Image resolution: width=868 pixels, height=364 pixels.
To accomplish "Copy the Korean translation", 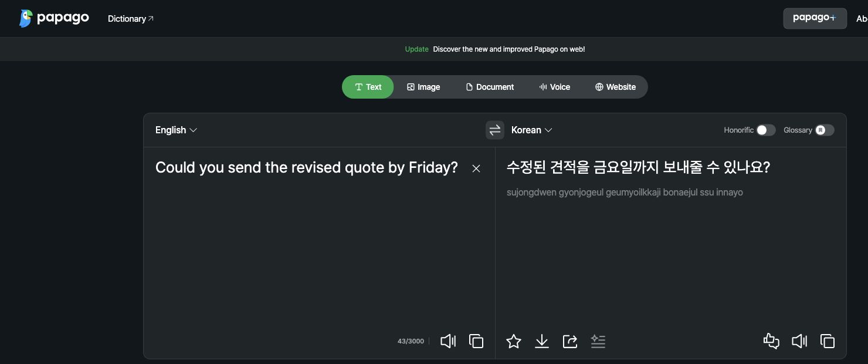I will click(828, 341).
